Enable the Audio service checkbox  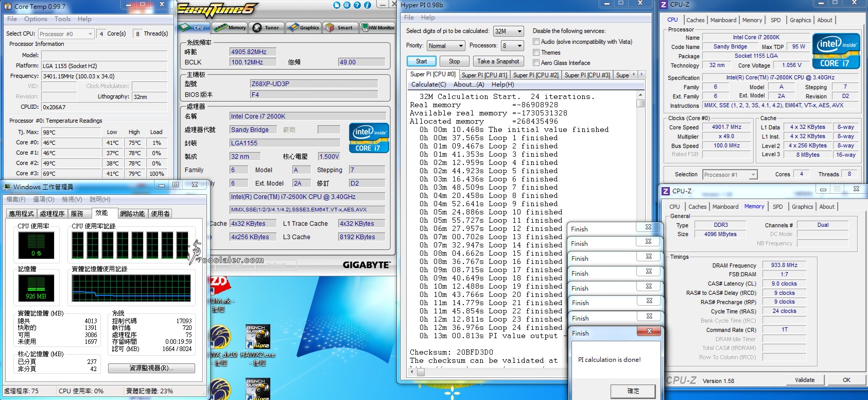[536, 42]
